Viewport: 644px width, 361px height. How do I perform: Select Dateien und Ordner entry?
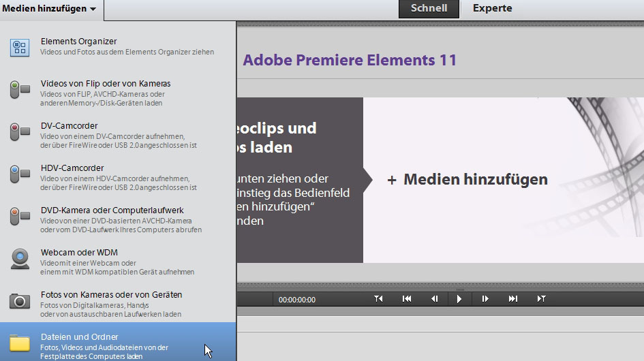click(118, 342)
